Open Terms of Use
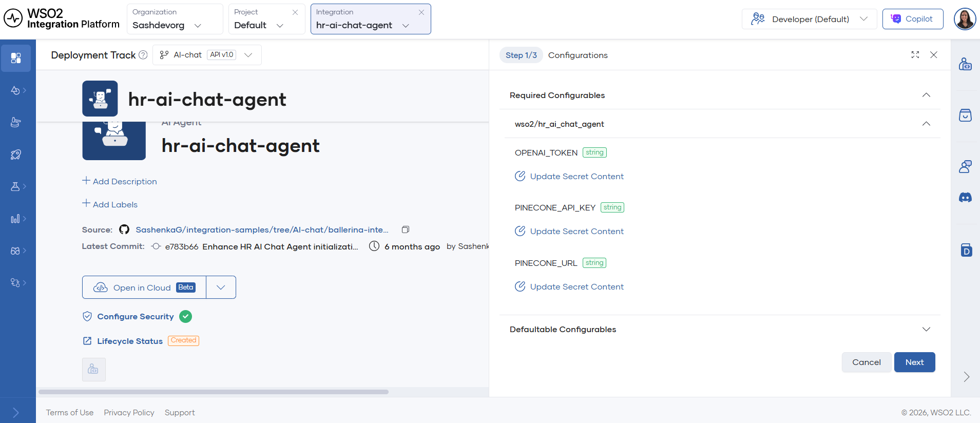Image resolution: width=980 pixels, height=423 pixels. [x=70, y=413]
